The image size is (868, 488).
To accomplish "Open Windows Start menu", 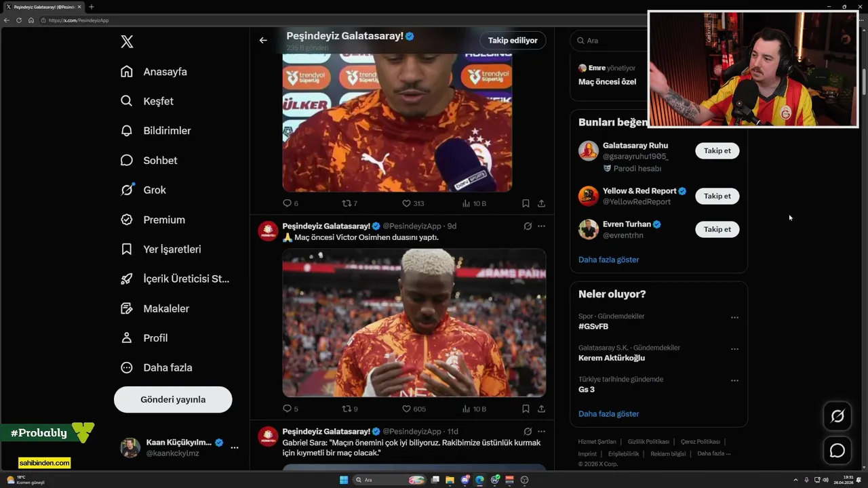I will click(x=344, y=480).
